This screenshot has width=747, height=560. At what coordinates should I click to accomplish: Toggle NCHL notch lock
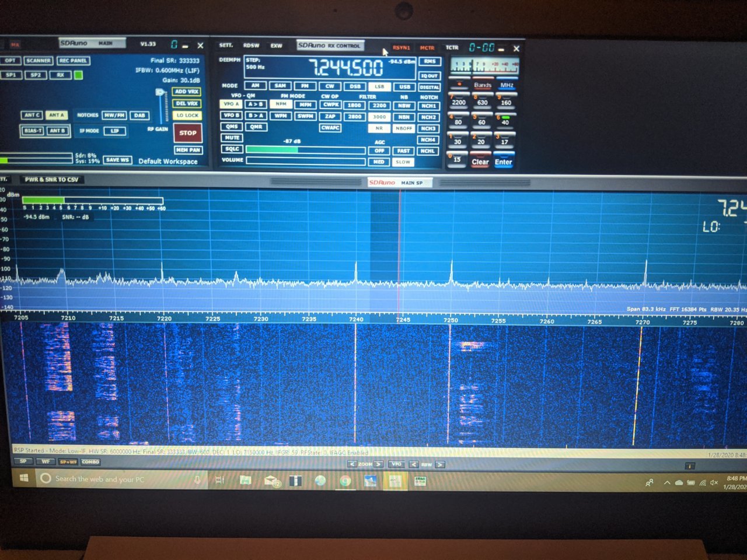point(428,151)
